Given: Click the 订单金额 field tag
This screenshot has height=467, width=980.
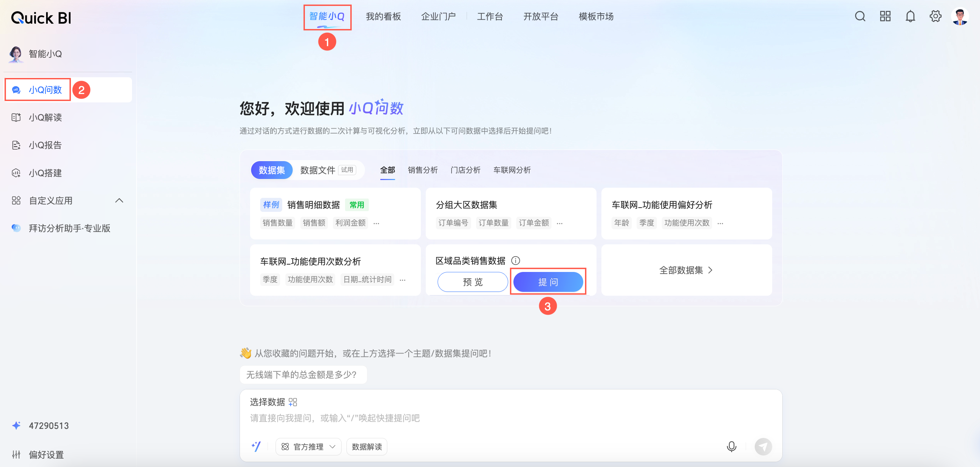Looking at the screenshot, I should 534,223.
